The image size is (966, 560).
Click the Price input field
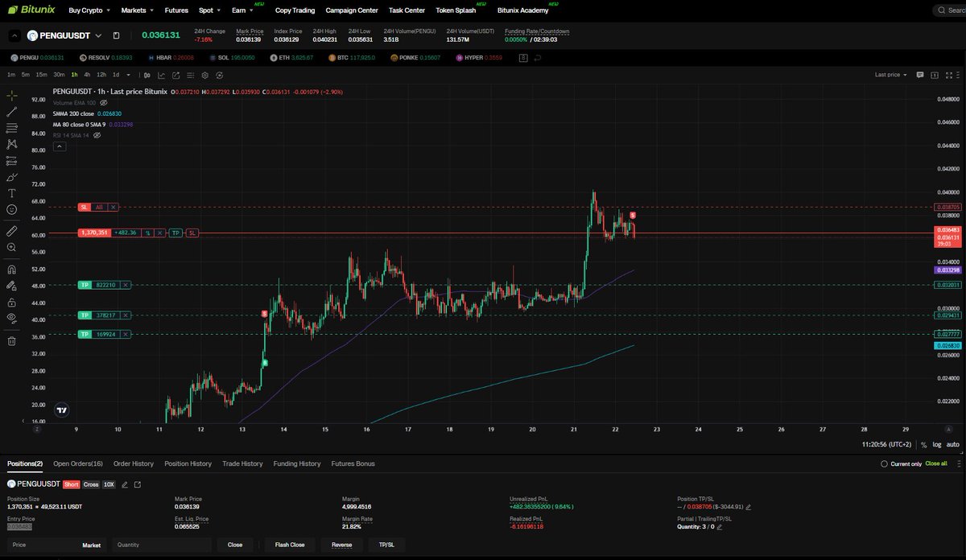point(56,545)
